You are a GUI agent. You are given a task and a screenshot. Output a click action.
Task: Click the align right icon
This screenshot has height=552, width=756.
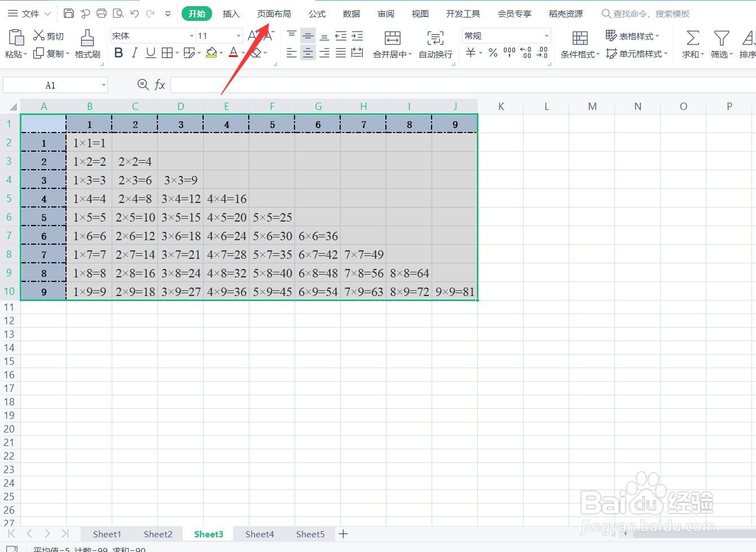pos(324,53)
